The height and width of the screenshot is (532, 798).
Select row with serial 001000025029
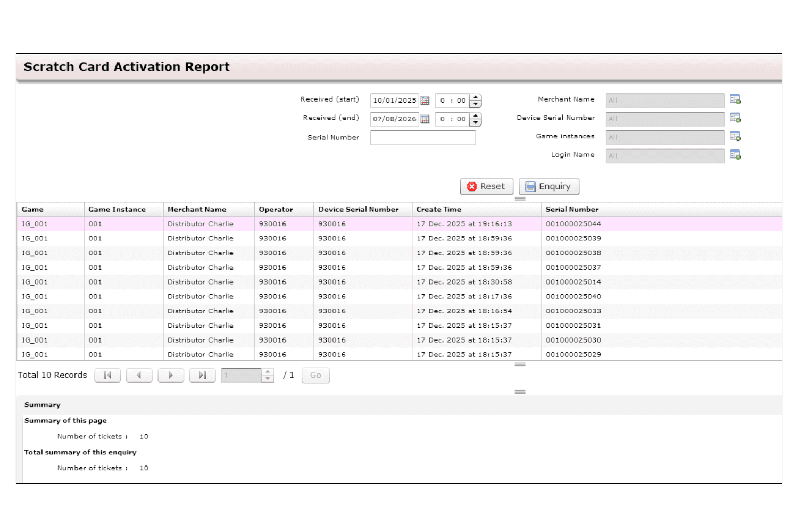399,354
